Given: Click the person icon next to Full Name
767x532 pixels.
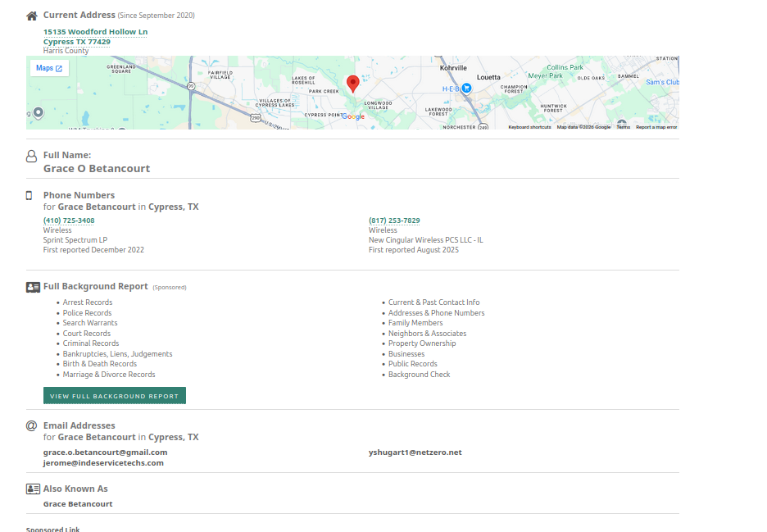Looking at the screenshot, I should tap(32, 156).
